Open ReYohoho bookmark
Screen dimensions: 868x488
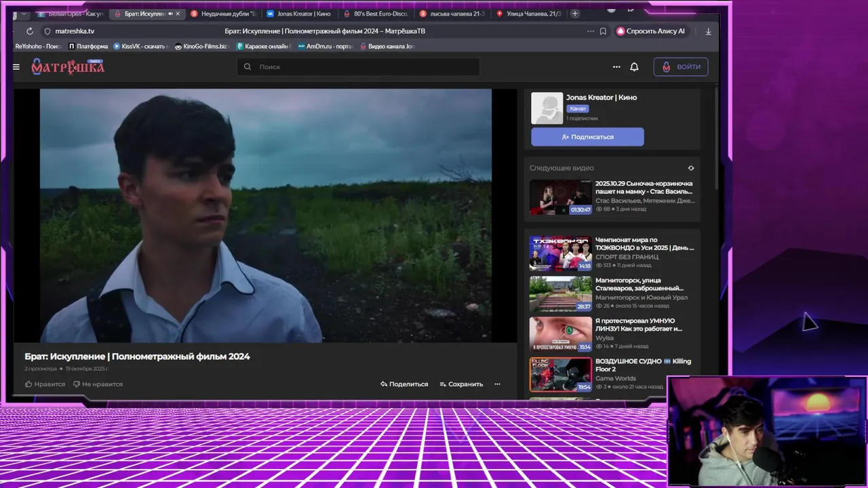pyautogui.click(x=38, y=47)
